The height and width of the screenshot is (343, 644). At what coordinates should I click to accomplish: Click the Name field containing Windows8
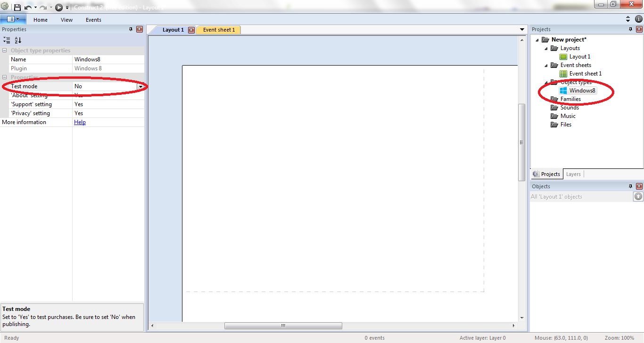tap(108, 59)
